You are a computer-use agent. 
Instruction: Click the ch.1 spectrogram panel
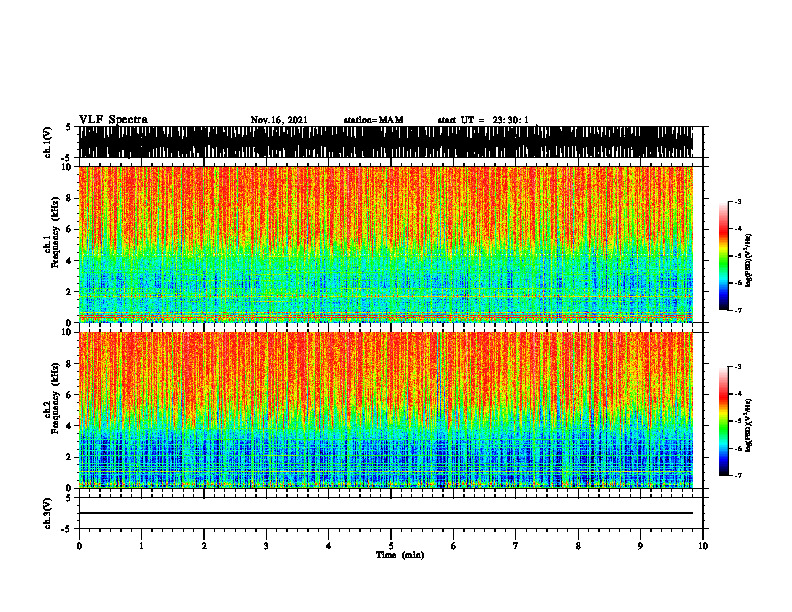coord(386,244)
